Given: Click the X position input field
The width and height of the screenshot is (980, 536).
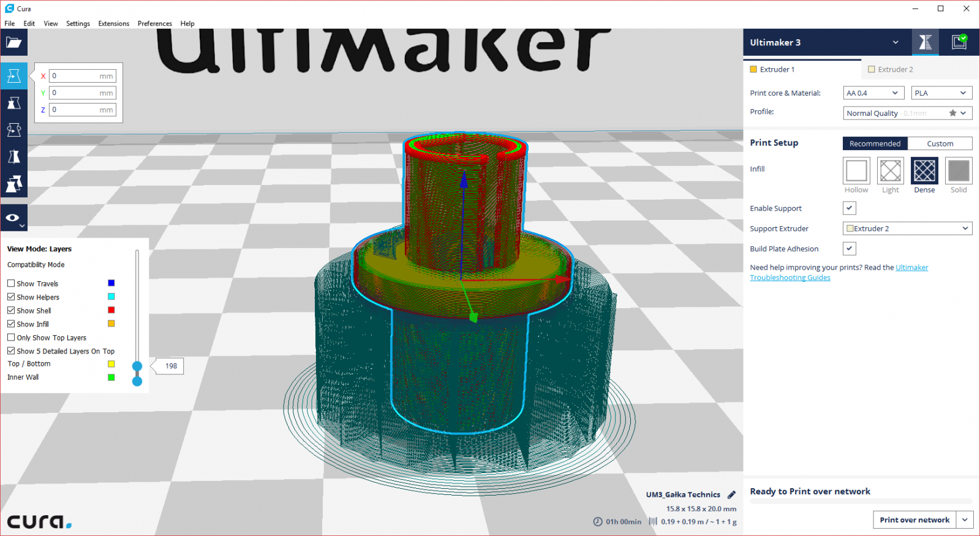Looking at the screenshot, I should coord(82,76).
